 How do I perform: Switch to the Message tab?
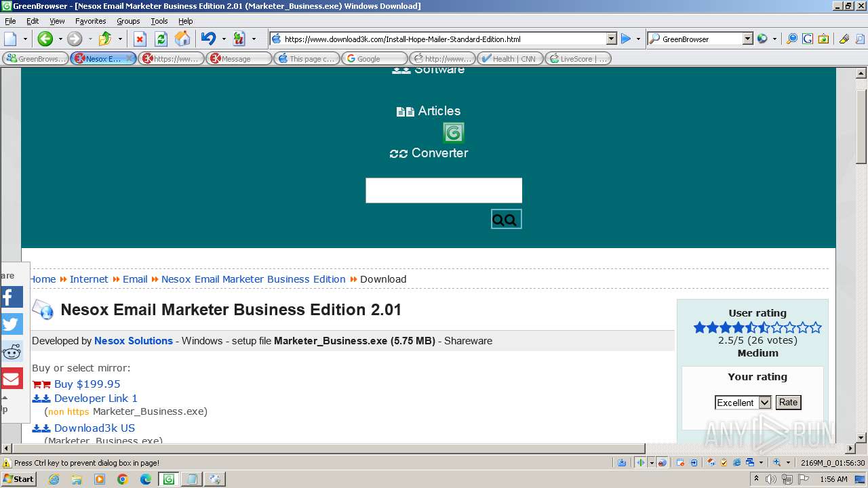239,58
